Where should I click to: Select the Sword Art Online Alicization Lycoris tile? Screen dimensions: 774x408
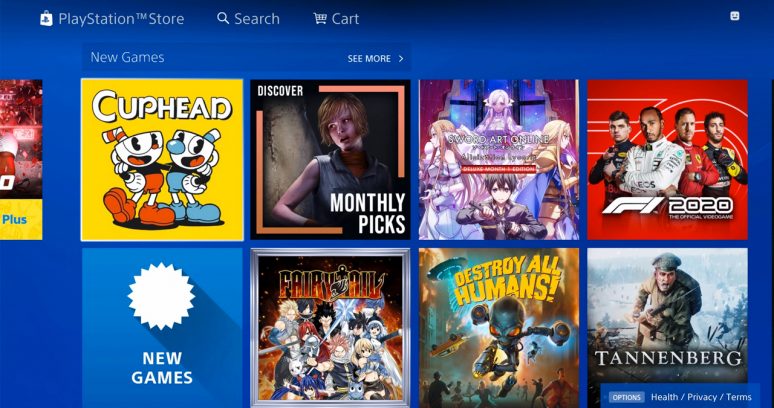tap(499, 160)
